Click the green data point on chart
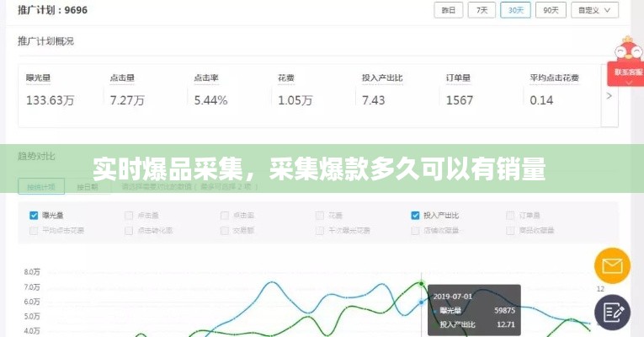This screenshot has width=644, height=337. (x=421, y=284)
